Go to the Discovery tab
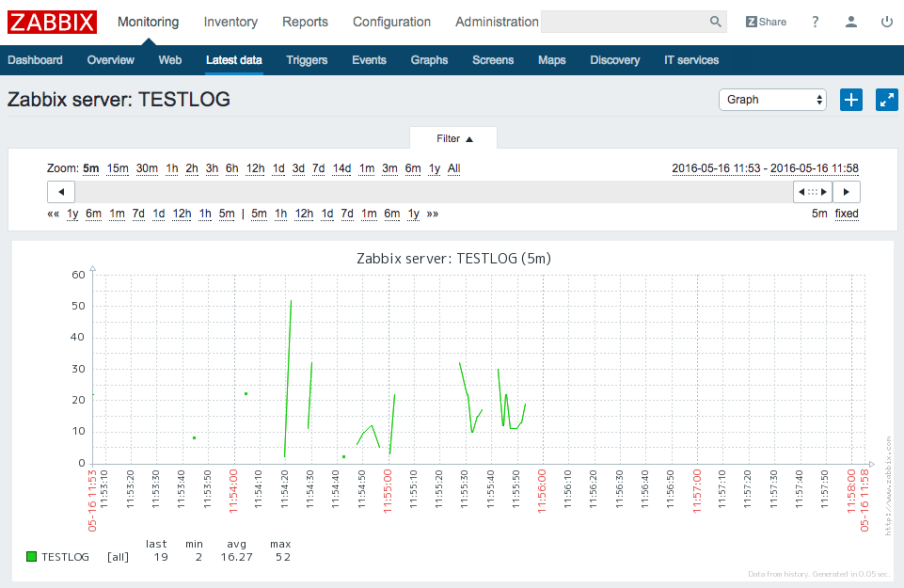Viewport: 904px width, 588px height. [x=614, y=60]
